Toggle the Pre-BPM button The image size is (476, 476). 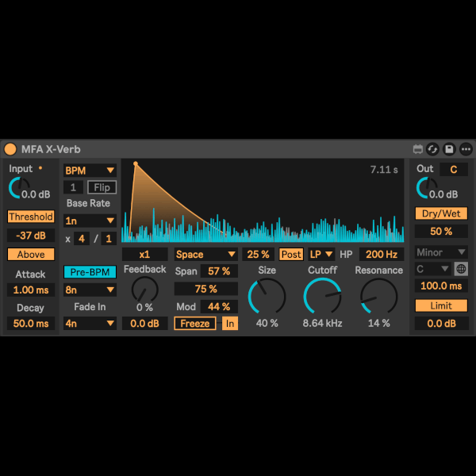[90, 272]
